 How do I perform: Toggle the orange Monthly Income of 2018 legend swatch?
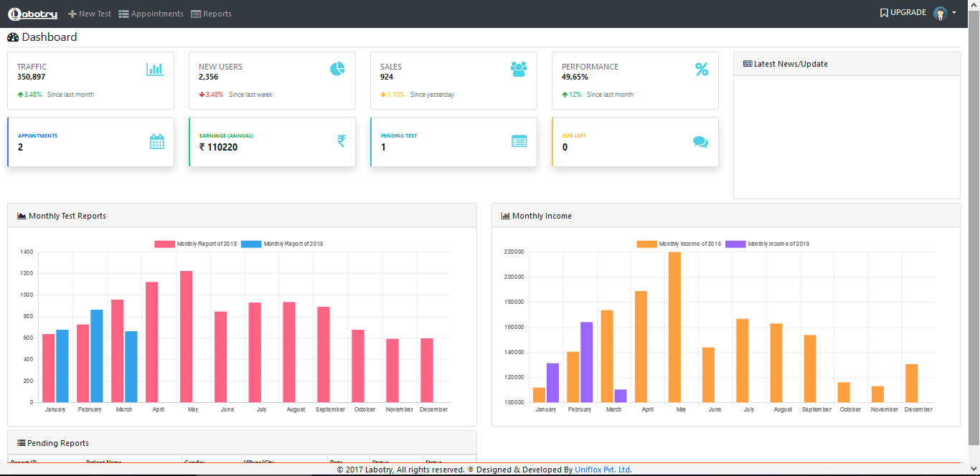click(647, 244)
